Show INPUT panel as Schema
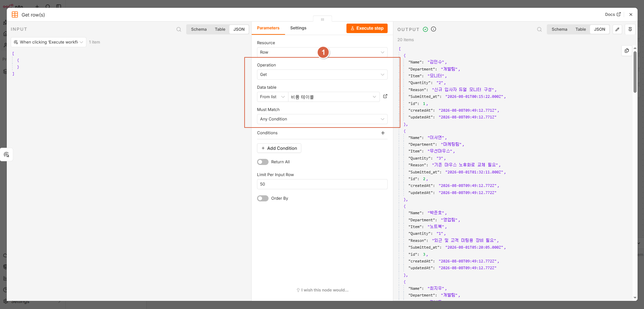The width and height of the screenshot is (644, 309). click(199, 29)
